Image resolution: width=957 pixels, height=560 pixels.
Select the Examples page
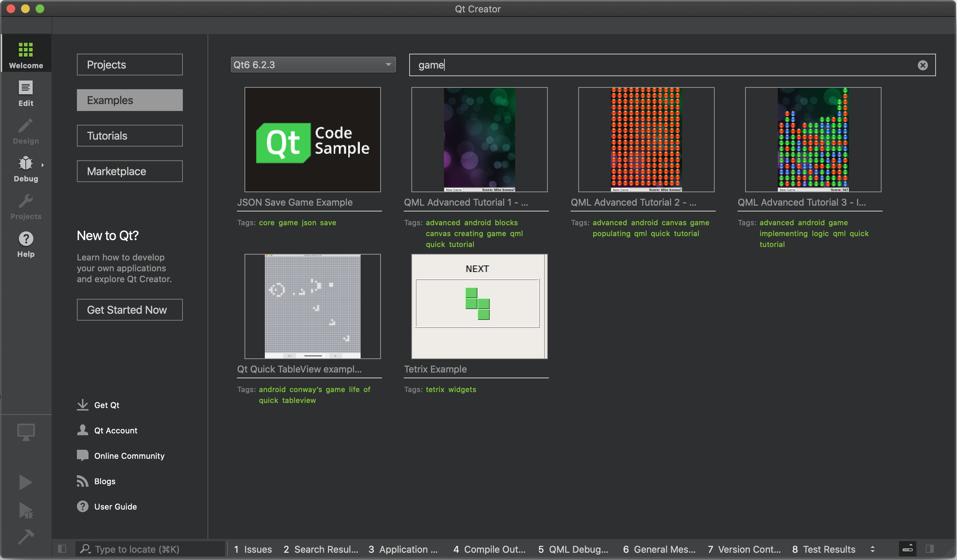130,100
